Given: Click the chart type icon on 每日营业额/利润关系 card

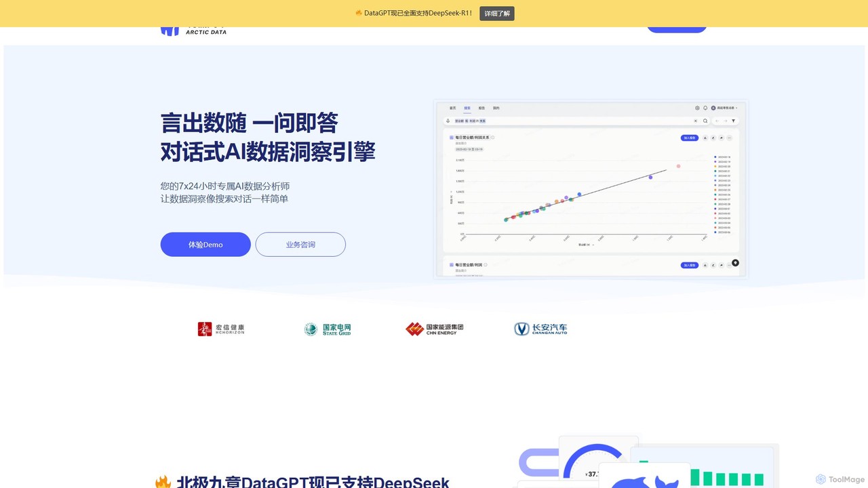Looking at the screenshot, I should [705, 138].
